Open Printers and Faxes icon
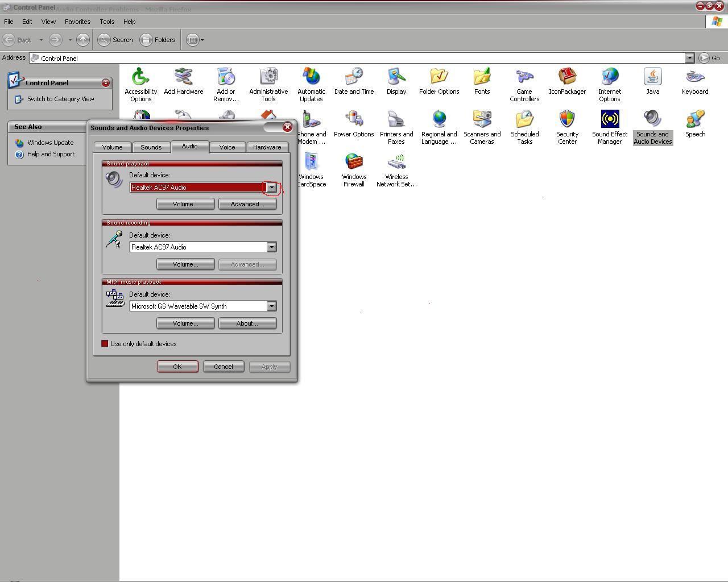 click(396, 127)
